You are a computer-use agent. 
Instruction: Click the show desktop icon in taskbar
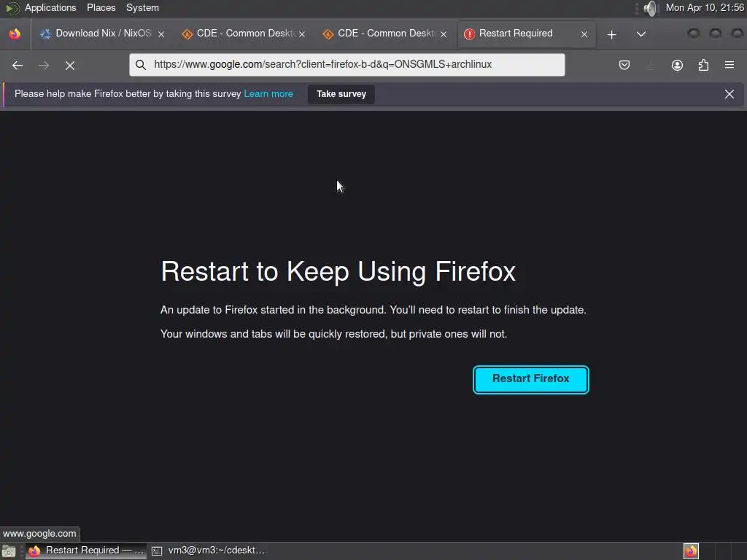coord(9,551)
